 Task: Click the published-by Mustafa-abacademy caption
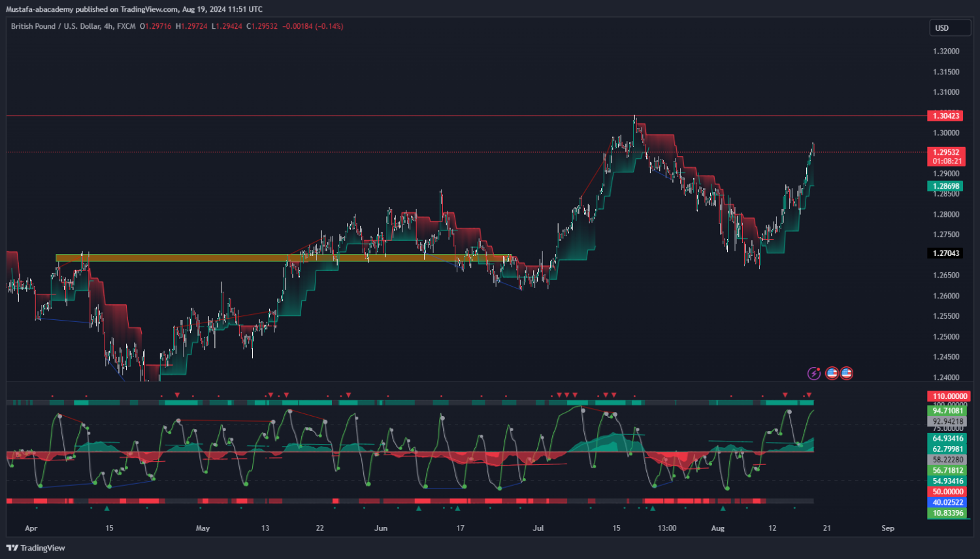[134, 9]
